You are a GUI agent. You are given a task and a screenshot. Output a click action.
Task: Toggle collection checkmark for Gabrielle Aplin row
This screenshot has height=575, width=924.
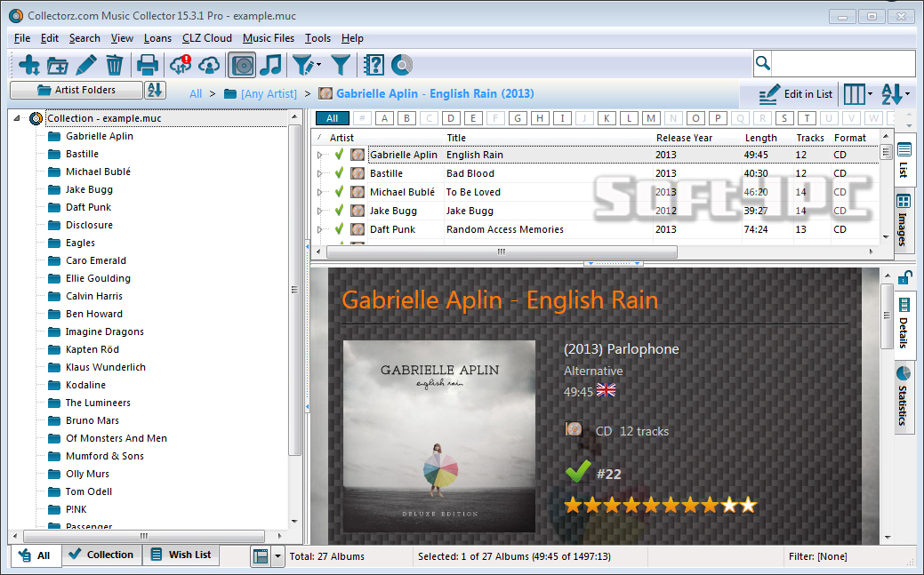tap(339, 155)
